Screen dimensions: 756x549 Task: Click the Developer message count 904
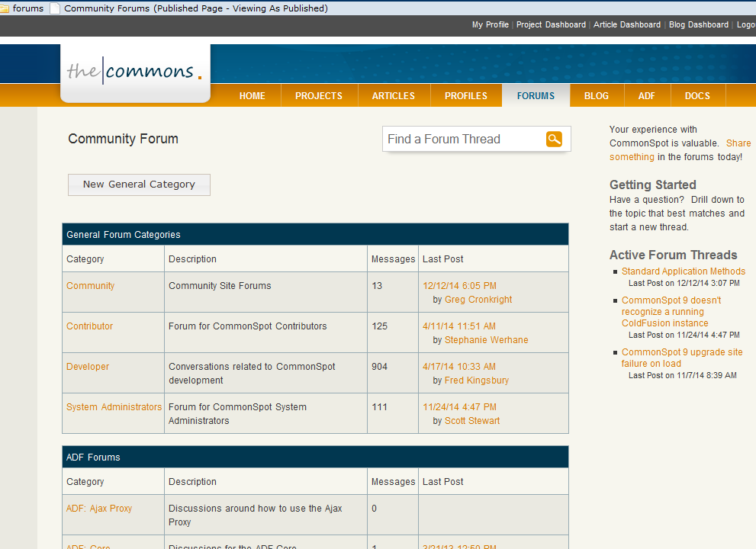pyautogui.click(x=379, y=367)
